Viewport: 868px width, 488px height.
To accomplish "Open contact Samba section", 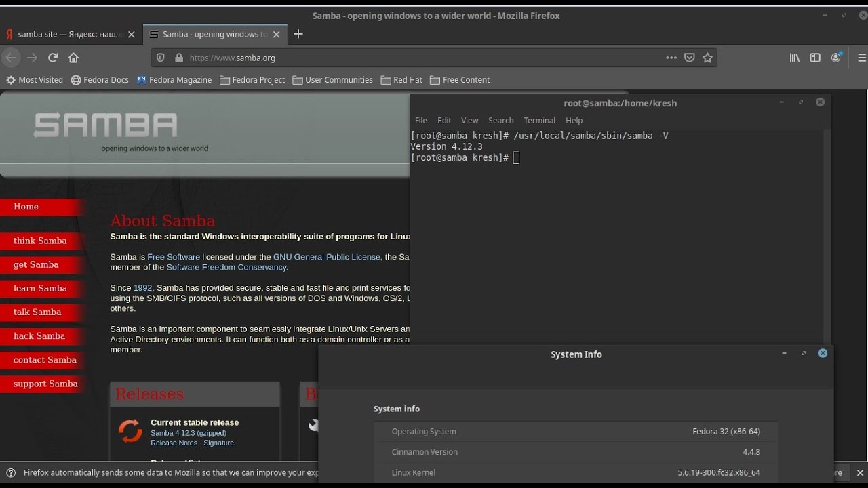I will 41,360.
